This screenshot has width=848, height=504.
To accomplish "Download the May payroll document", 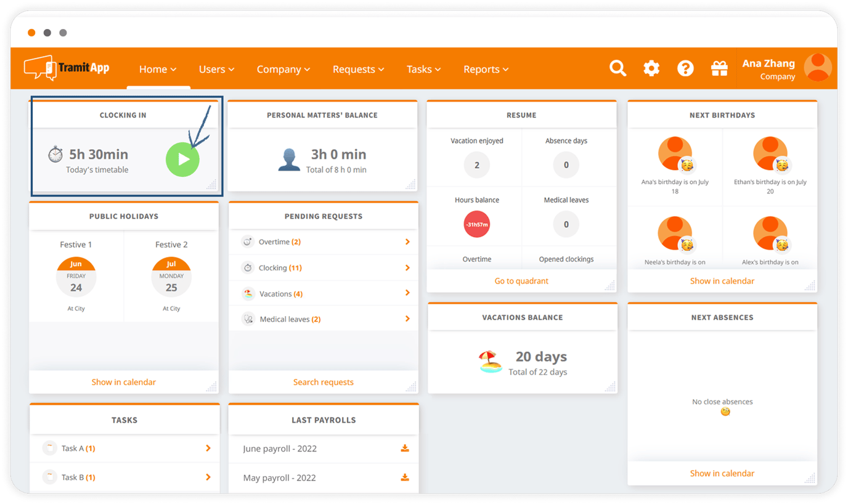I will tap(405, 477).
